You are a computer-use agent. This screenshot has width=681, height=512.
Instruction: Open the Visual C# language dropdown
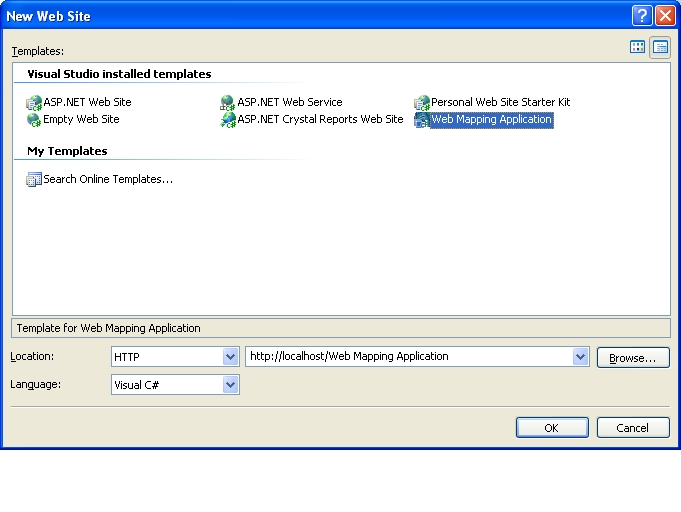[x=230, y=385]
